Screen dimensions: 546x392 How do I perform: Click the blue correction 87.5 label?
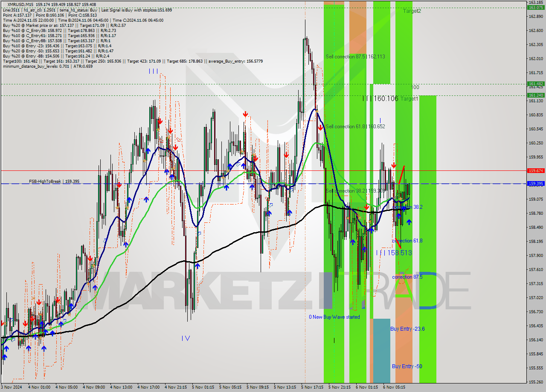407,277
